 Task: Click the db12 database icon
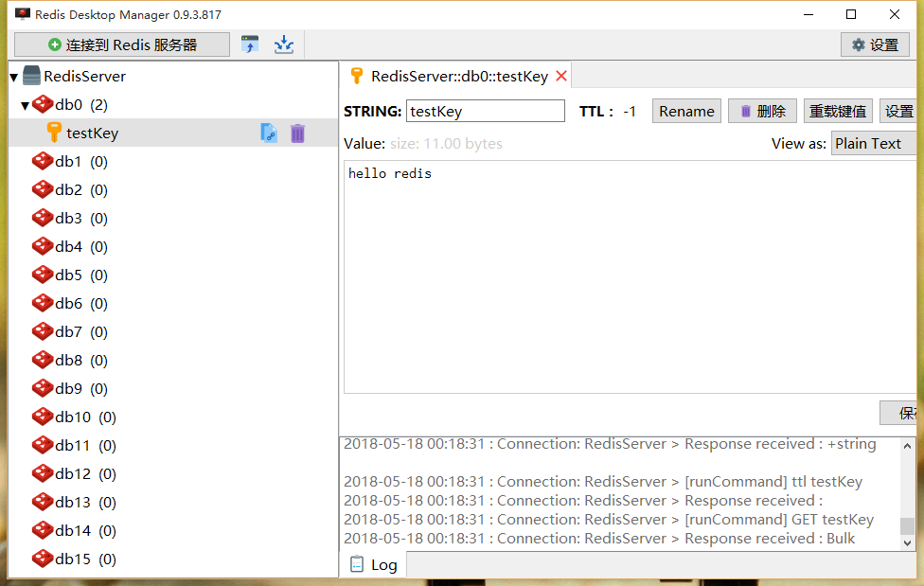43,473
